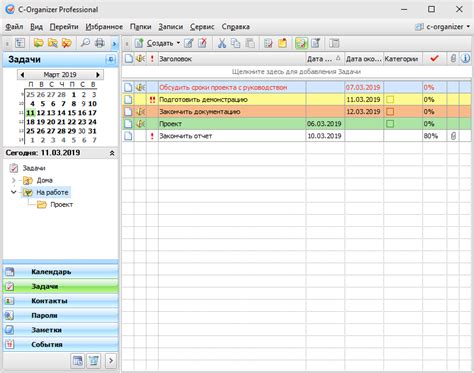Switch to Контакты section
Image resolution: width=474 pixels, height=373 pixels.
[61, 301]
